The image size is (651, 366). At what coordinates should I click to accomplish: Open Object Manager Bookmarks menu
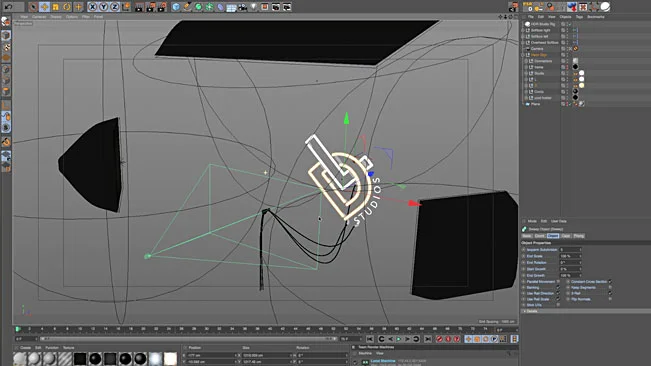tap(596, 17)
